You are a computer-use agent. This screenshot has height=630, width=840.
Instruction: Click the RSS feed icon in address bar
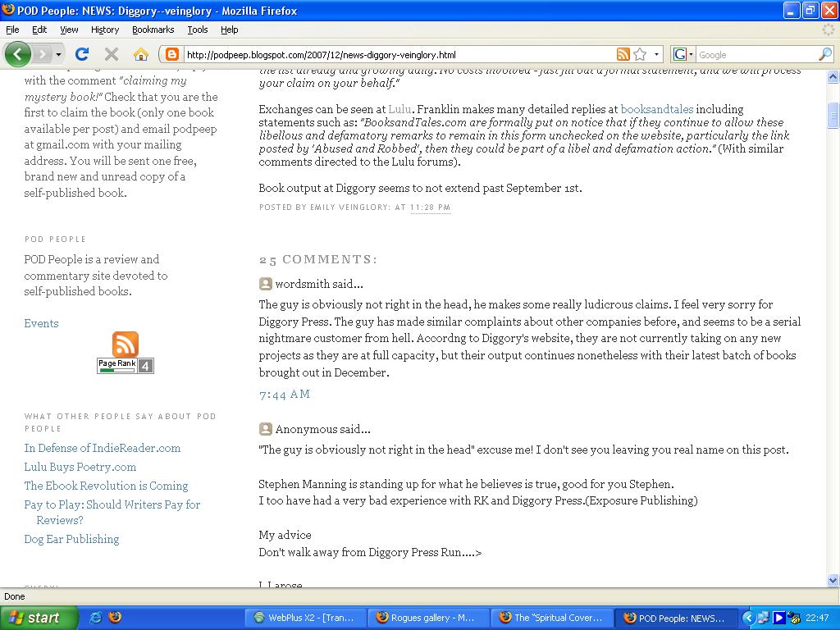click(623, 54)
